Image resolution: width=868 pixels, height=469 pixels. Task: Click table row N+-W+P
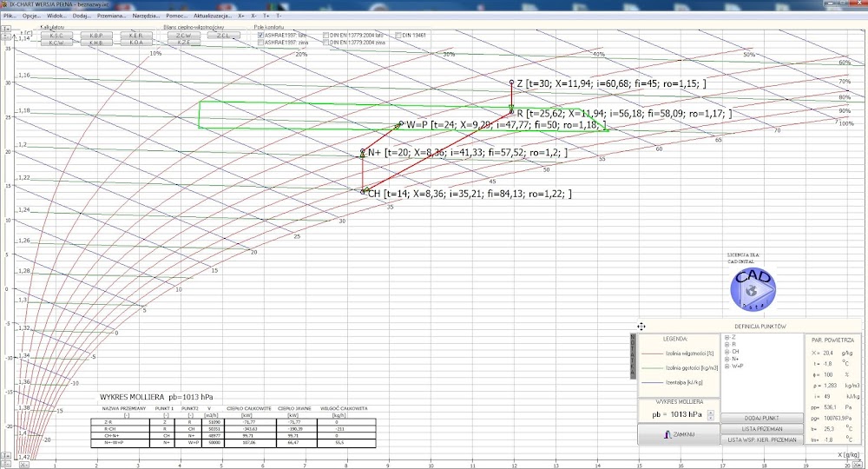[233, 443]
